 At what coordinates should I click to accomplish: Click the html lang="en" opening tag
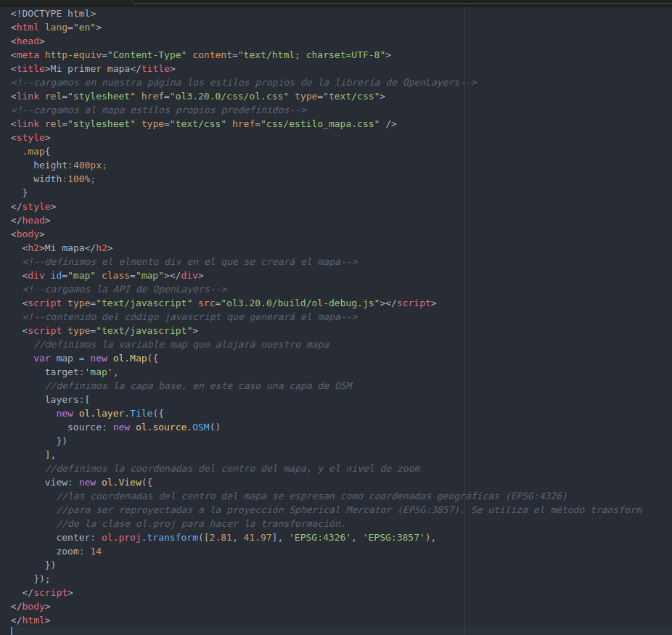56,28
